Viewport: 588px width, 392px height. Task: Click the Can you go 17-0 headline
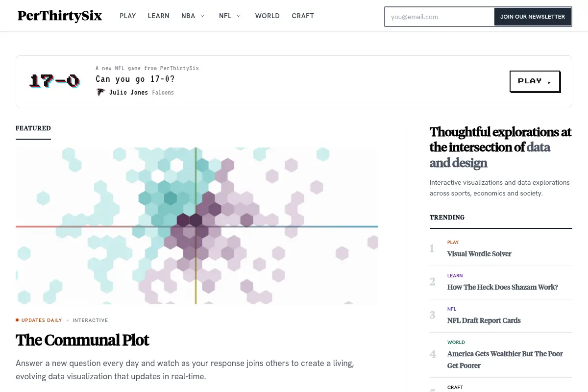point(135,79)
